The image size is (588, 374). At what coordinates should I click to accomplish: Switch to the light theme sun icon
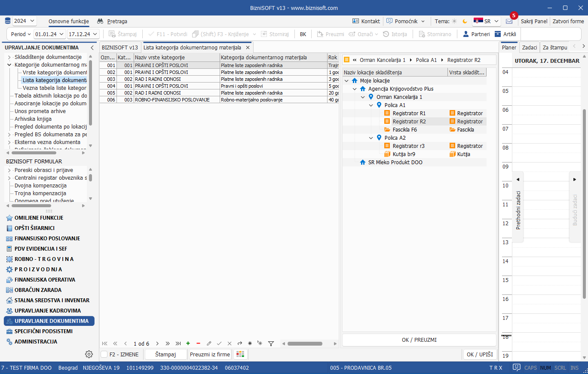tap(454, 21)
